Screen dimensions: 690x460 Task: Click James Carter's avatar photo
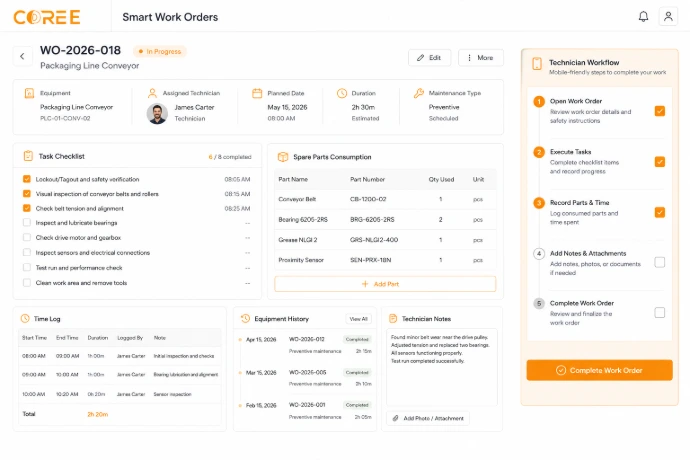tap(157, 114)
